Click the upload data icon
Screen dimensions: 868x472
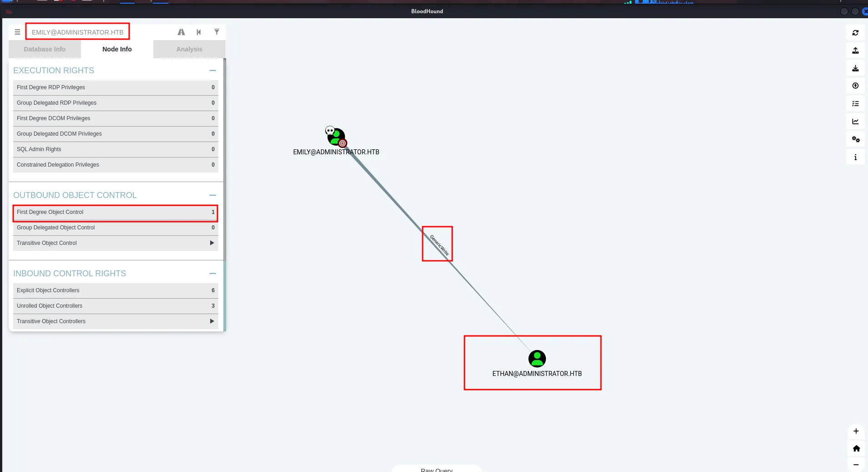[x=855, y=86]
